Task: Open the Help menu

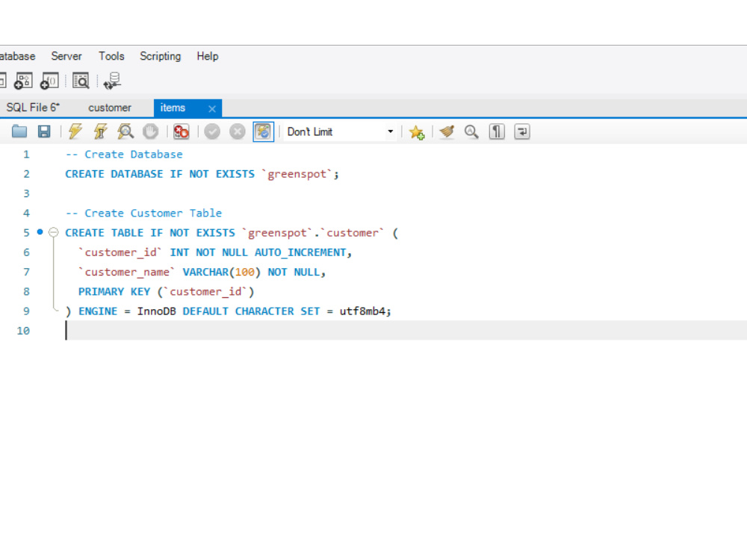Action: [x=207, y=56]
